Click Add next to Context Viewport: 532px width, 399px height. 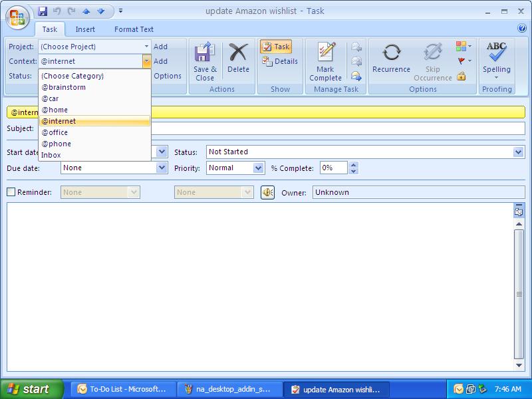160,61
